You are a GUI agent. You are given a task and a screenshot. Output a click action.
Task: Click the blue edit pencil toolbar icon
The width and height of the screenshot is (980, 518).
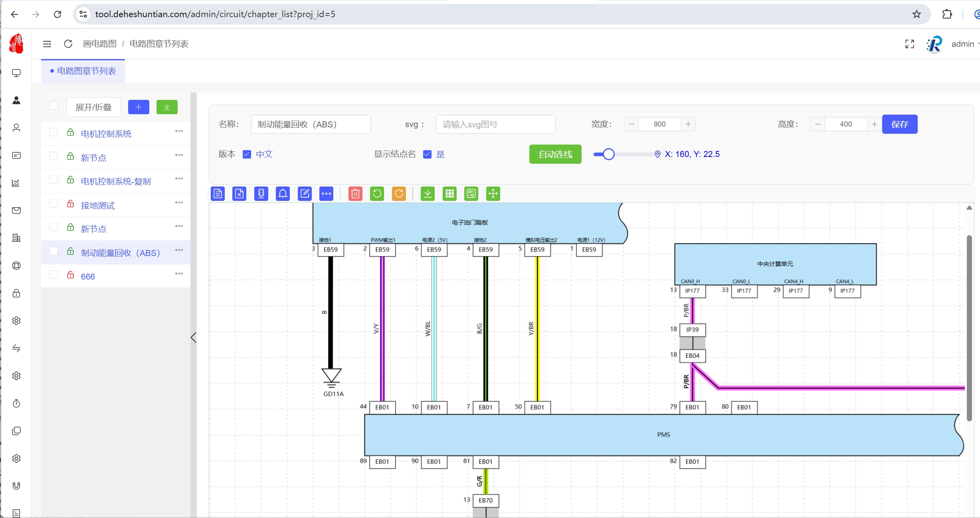pos(305,194)
